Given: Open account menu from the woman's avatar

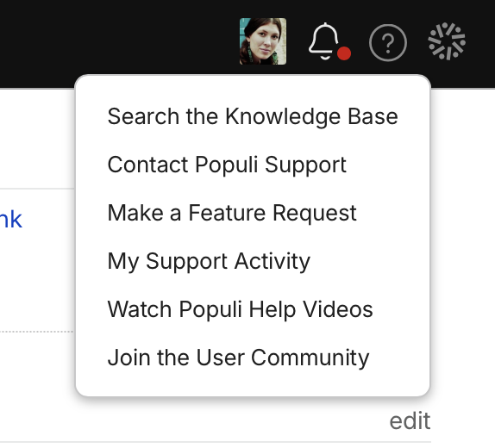Looking at the screenshot, I should coord(263,41).
